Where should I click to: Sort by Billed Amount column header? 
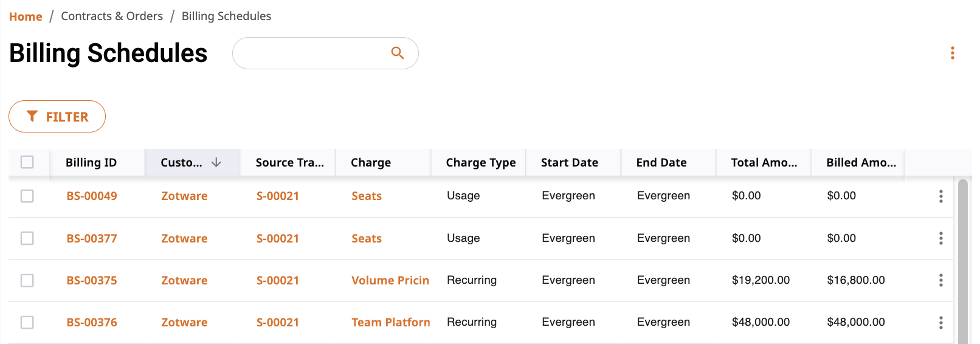click(861, 162)
